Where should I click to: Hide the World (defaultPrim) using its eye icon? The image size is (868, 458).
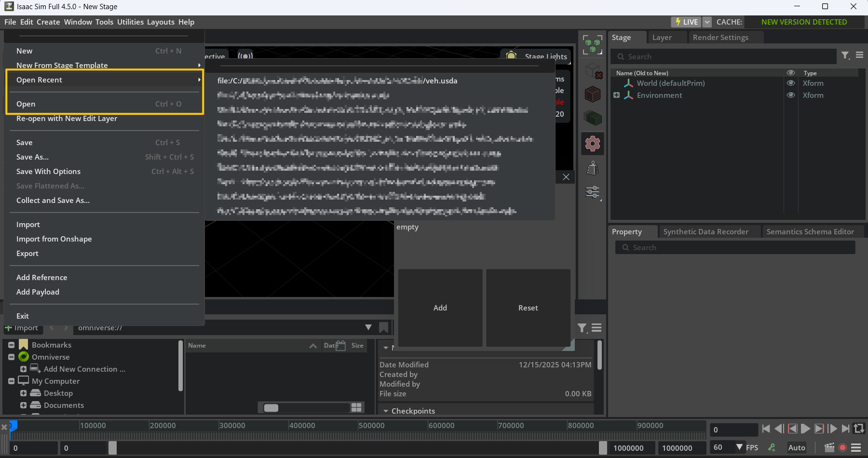tap(790, 83)
